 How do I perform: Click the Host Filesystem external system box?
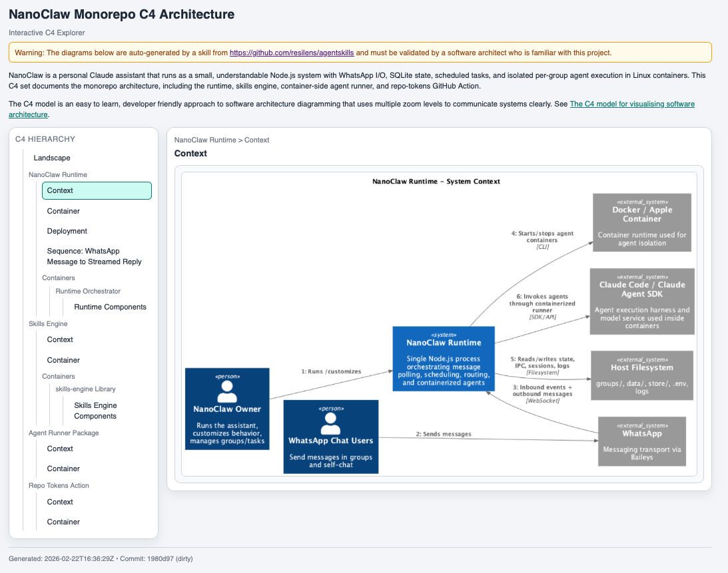point(641,375)
